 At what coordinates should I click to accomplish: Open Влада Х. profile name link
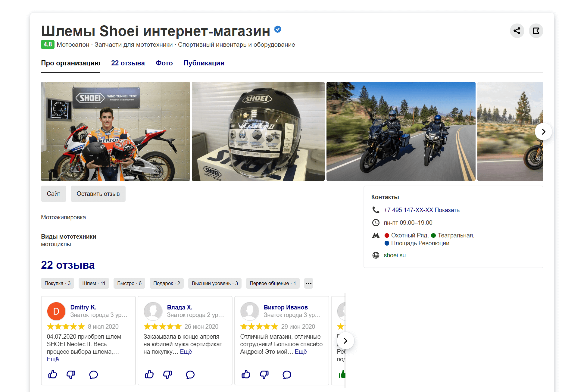(x=180, y=307)
